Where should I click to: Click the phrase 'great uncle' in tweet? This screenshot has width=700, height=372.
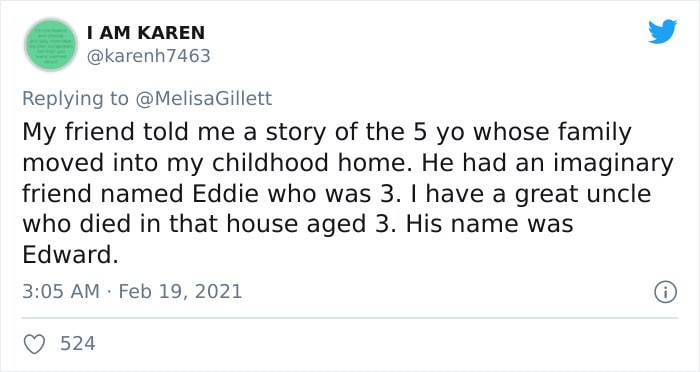(583, 195)
